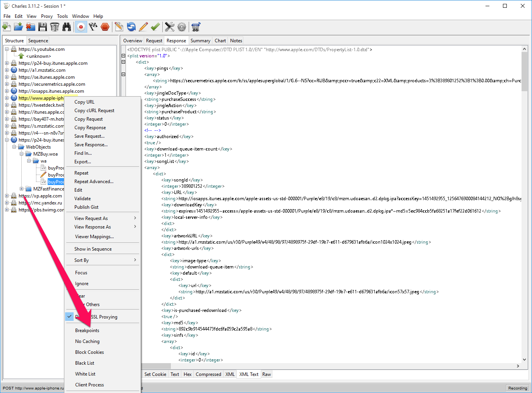This screenshot has width=532, height=393.
Task: Select Breakpoints in the context menu
Action: coord(87,331)
